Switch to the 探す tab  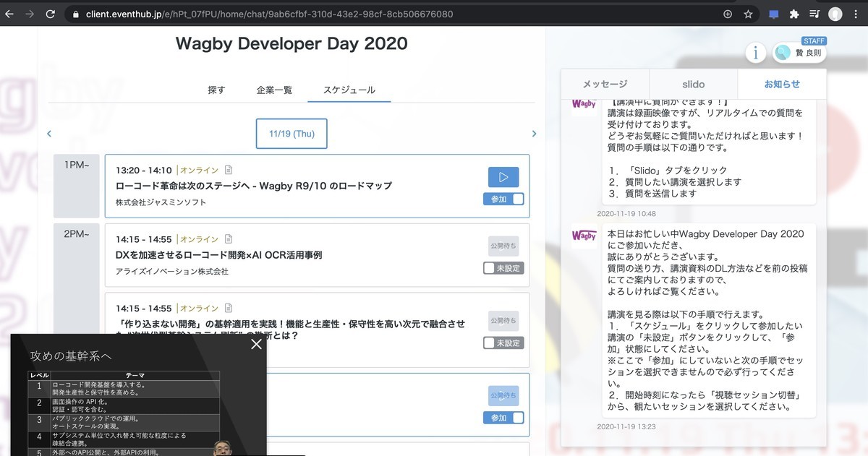click(216, 90)
